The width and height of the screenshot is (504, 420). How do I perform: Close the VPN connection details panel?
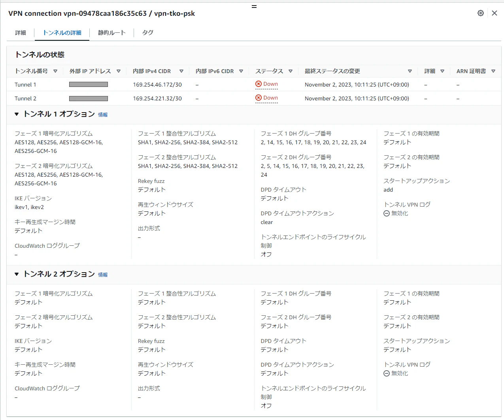tap(495, 13)
